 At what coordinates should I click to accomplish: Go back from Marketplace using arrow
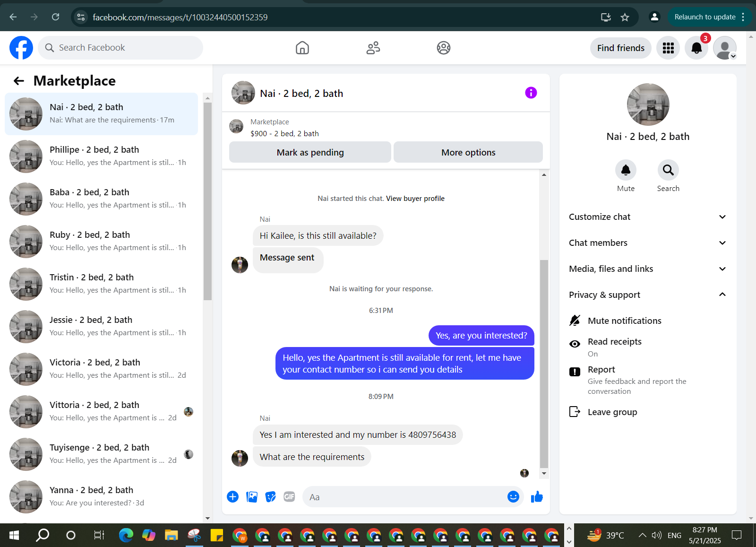click(x=19, y=81)
